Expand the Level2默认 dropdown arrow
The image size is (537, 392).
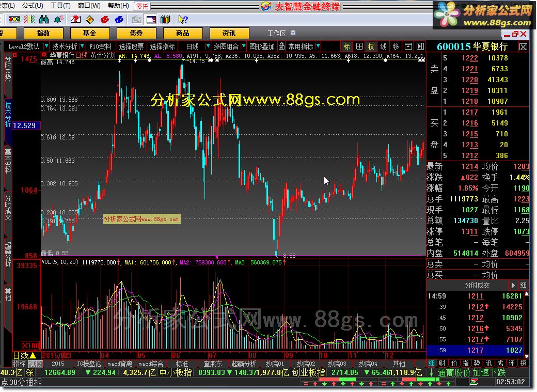(46, 45)
